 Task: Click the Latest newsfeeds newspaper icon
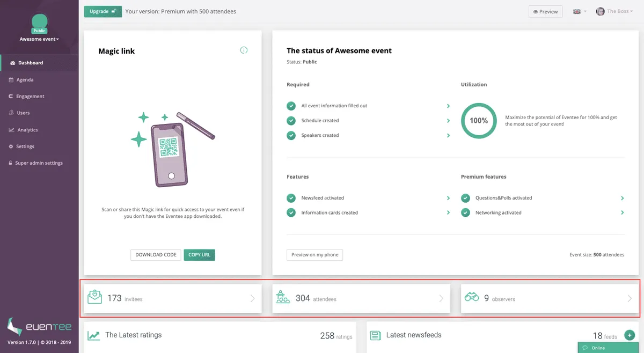click(x=376, y=335)
